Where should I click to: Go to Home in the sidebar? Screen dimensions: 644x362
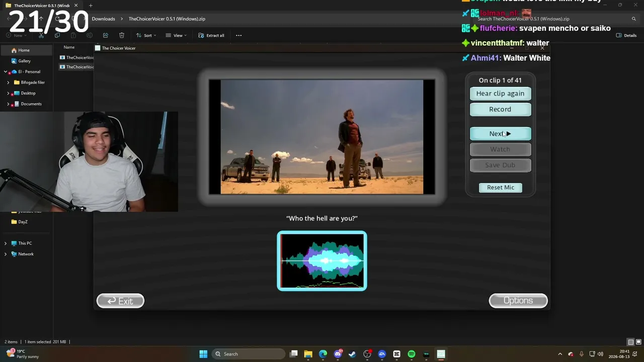coord(26,50)
